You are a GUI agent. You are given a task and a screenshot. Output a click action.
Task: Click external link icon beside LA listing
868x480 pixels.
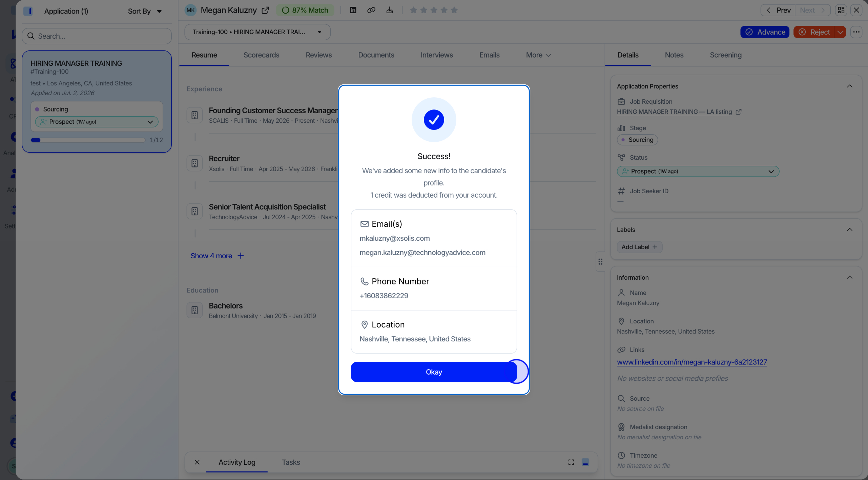[739, 112]
